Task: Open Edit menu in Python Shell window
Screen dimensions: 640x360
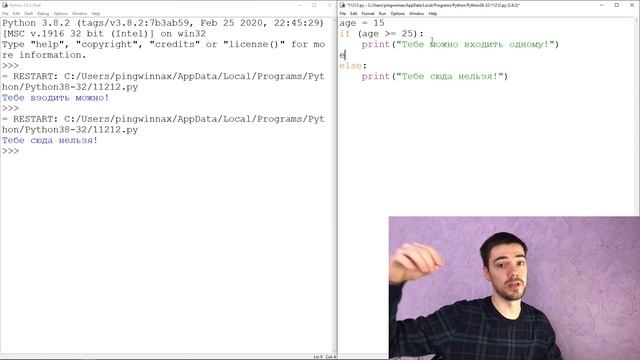Action: coord(16,13)
